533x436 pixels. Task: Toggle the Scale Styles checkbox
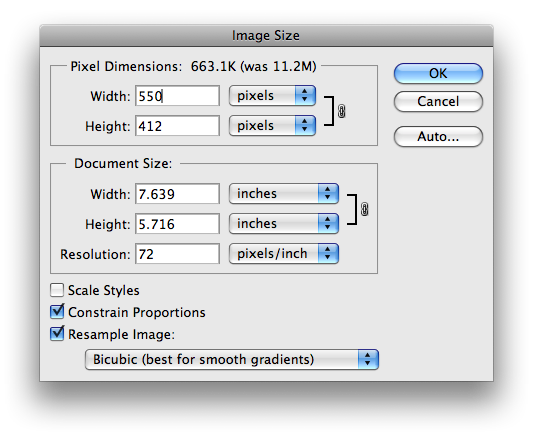pyautogui.click(x=57, y=290)
